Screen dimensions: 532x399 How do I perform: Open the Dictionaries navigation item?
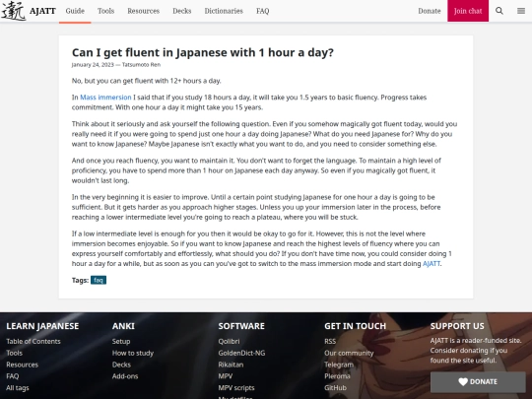224,11
